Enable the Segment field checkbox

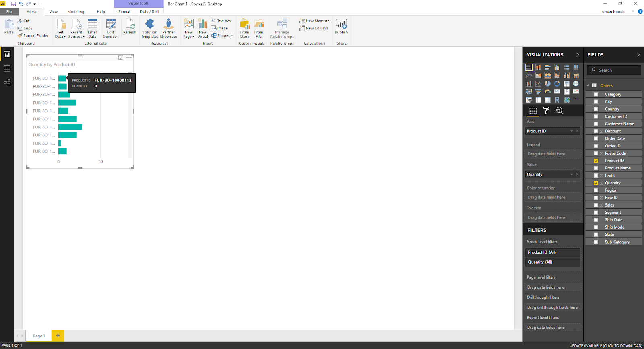tap(596, 213)
